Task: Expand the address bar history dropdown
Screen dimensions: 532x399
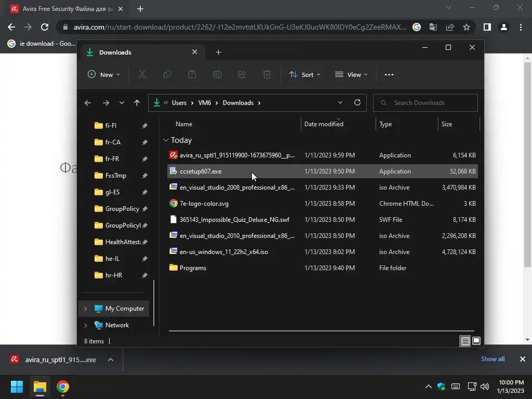Action: 340,102
